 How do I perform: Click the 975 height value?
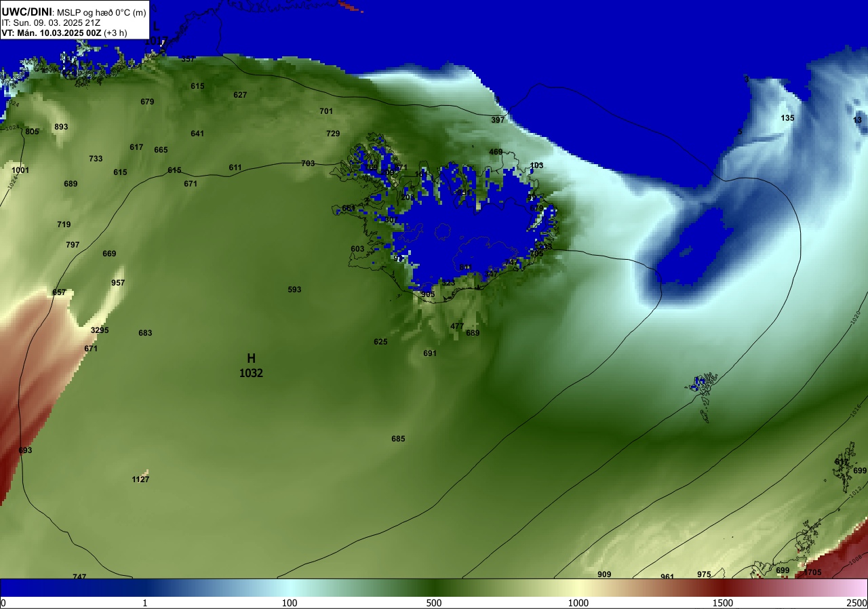(x=704, y=574)
